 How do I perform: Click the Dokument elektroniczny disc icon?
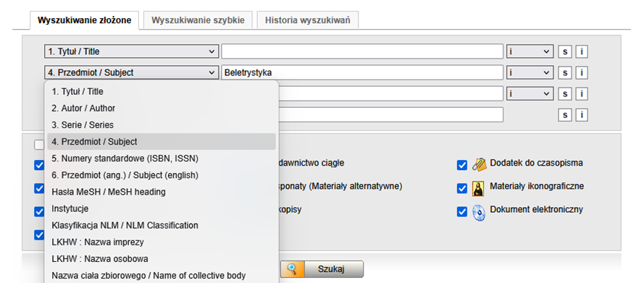[x=479, y=213]
